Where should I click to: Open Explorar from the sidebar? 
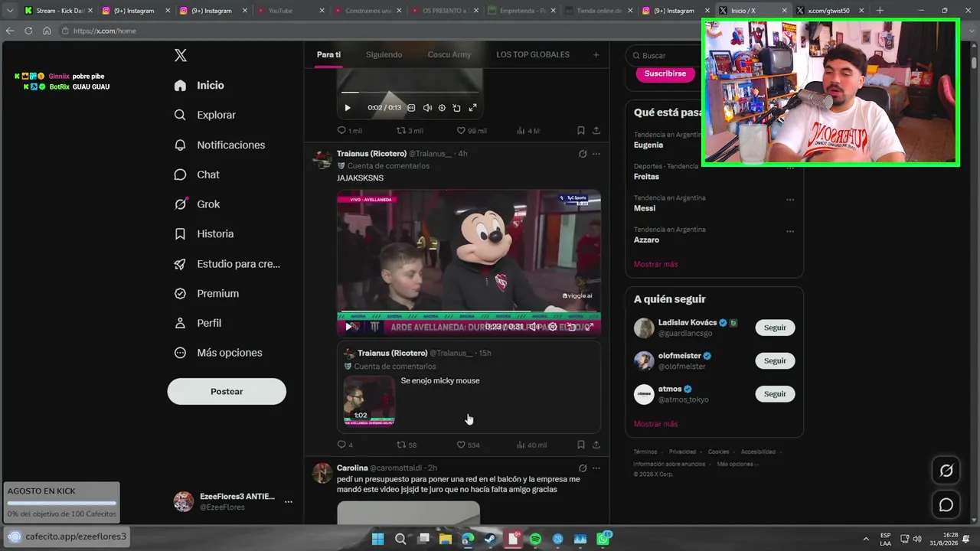click(204, 115)
